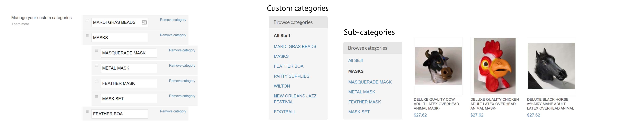
Task: Browse FEATHER BOA in categories list
Action: point(288,66)
